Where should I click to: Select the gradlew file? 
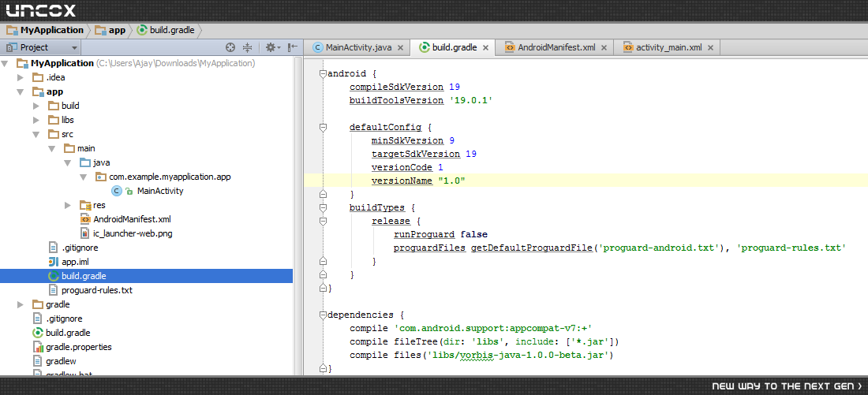click(61, 361)
